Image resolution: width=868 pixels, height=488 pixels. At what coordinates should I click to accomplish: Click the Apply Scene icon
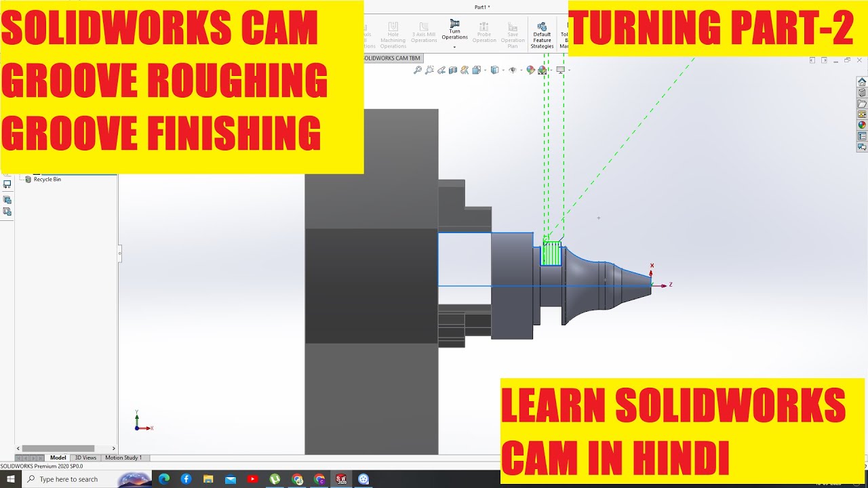542,70
